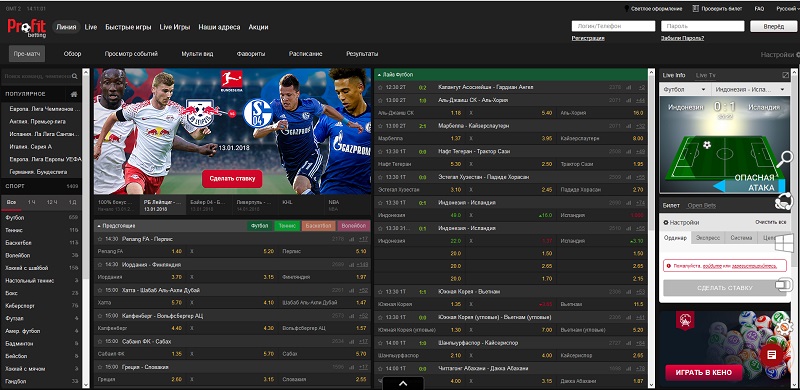Toggle favorite star for Иордания - Финляндия

tap(101, 264)
